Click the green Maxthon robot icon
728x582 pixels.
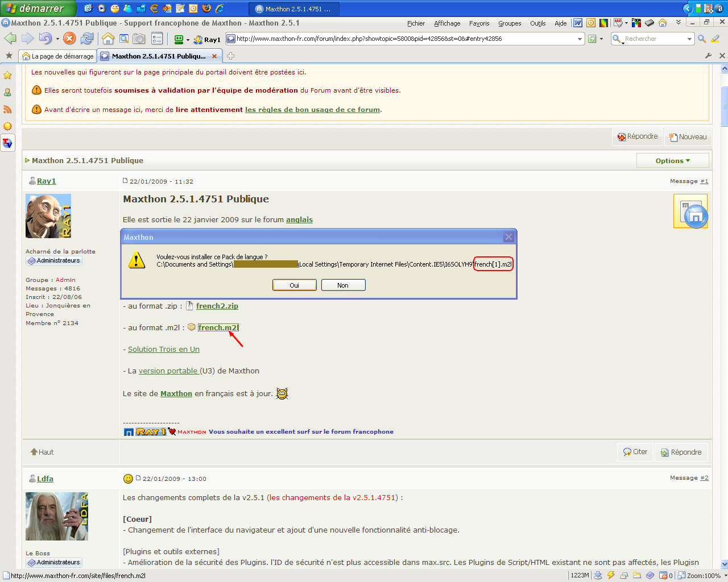179,39
